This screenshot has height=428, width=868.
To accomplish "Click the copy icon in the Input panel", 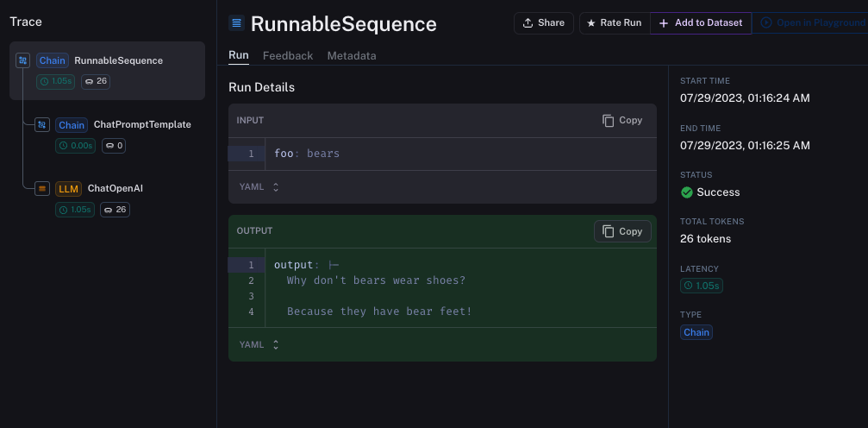I will point(609,121).
